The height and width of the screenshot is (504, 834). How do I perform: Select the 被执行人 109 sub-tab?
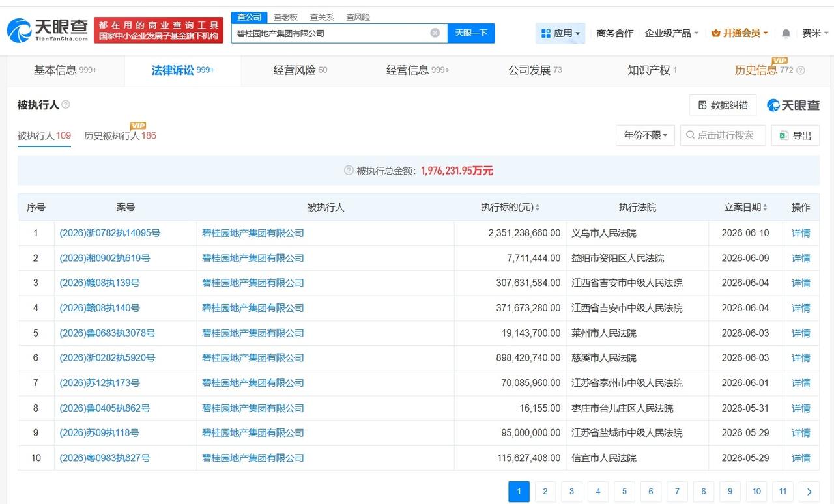click(x=44, y=135)
